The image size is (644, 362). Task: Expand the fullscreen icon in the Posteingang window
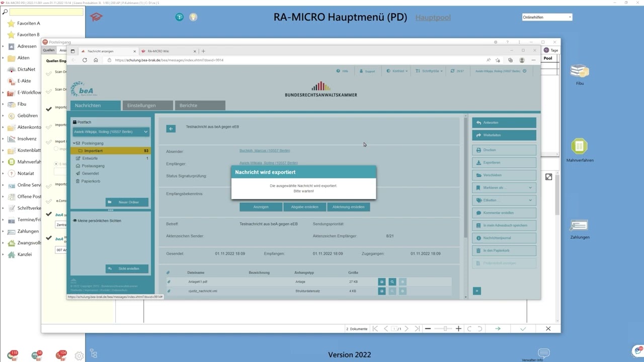(548, 177)
